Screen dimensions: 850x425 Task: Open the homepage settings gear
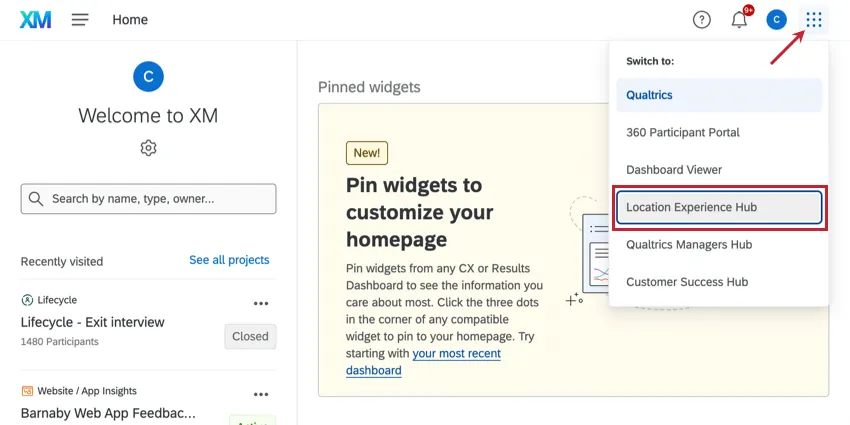coord(148,148)
